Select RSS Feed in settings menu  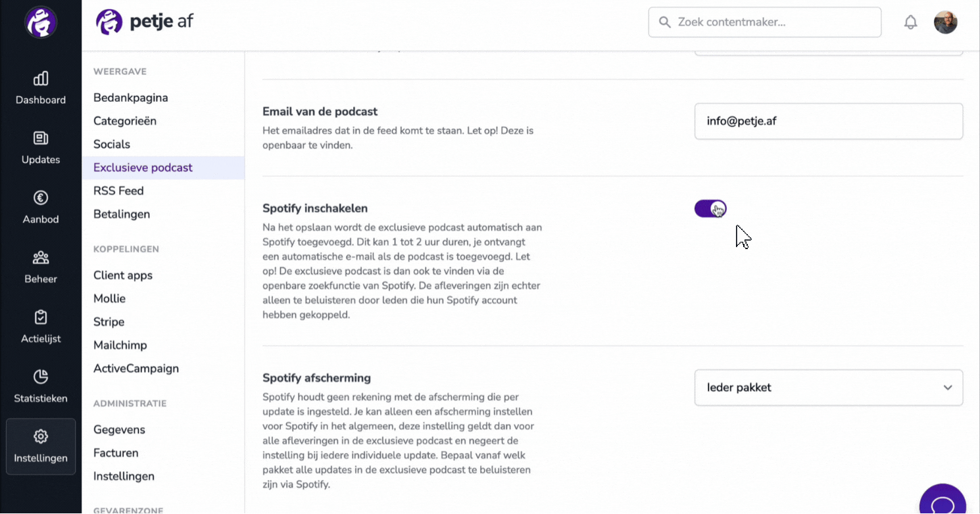point(118,191)
